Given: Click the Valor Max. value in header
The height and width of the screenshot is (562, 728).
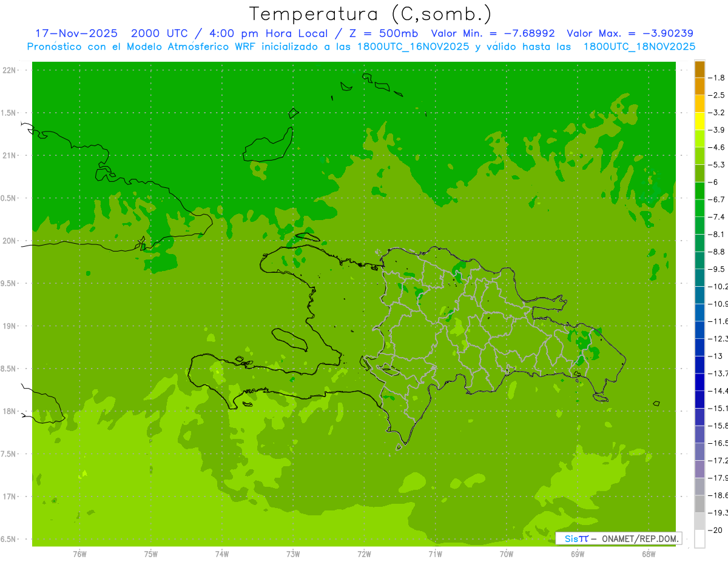Looking at the screenshot, I should point(630,33).
